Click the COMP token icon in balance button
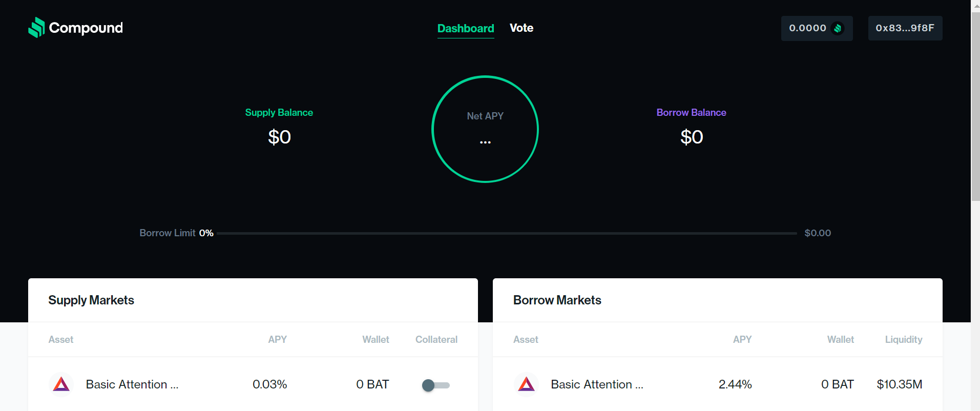 [x=838, y=28]
